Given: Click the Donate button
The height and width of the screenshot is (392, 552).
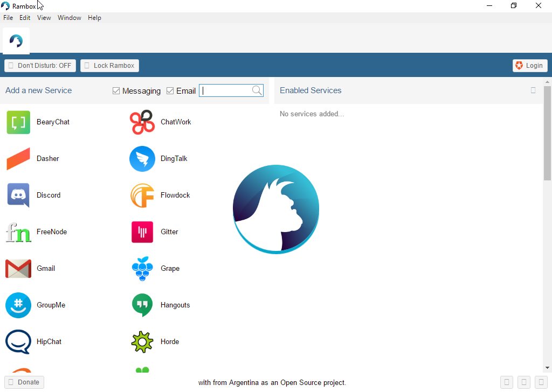Looking at the screenshot, I should tap(24, 382).
